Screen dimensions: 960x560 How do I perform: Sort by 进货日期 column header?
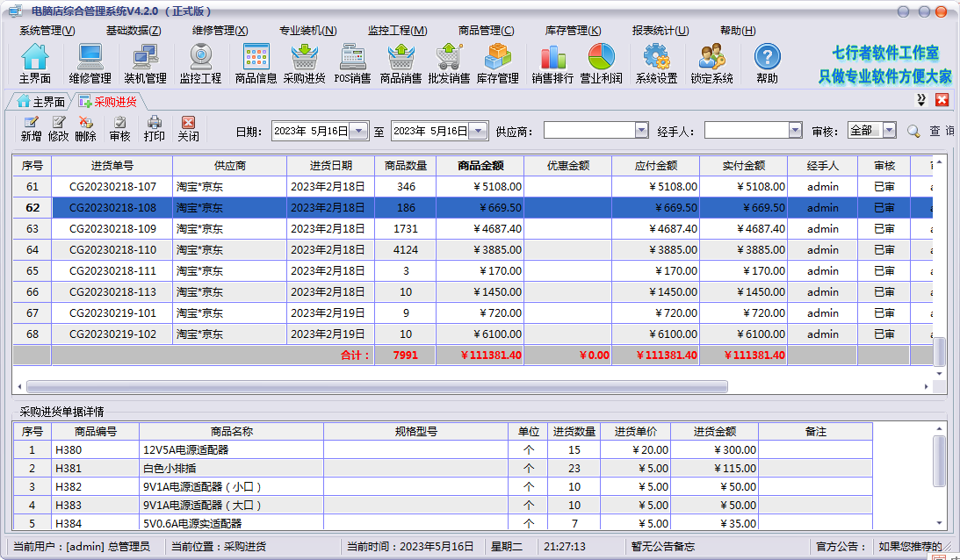(330, 166)
